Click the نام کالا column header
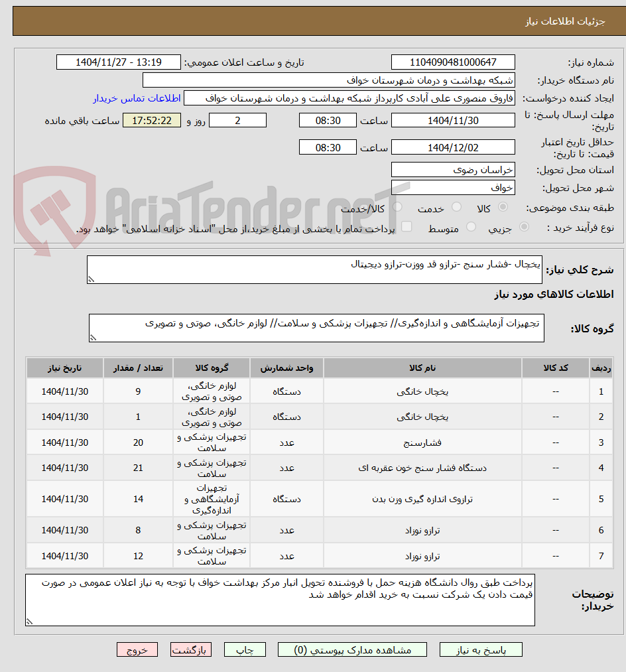This screenshot has width=626, height=672. (422, 368)
